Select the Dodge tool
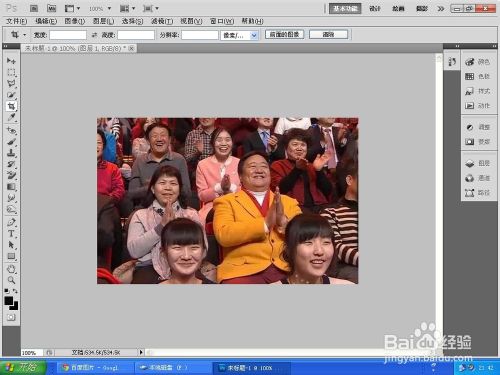 click(x=11, y=210)
